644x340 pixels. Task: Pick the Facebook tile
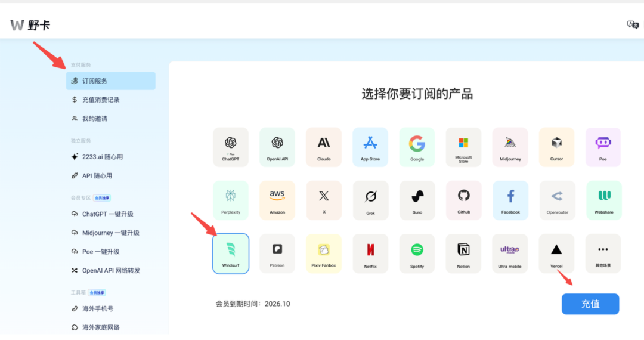tap(510, 200)
